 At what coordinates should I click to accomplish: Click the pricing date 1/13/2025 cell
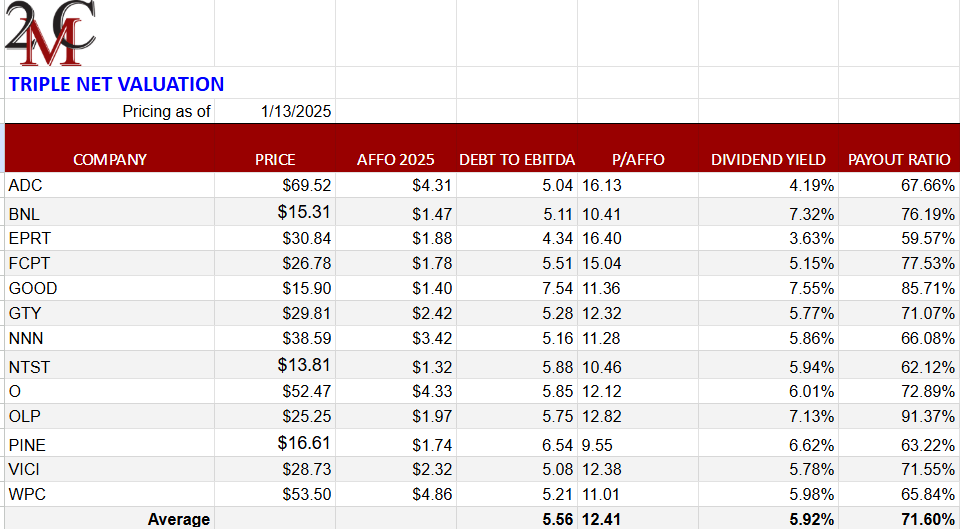point(296,111)
